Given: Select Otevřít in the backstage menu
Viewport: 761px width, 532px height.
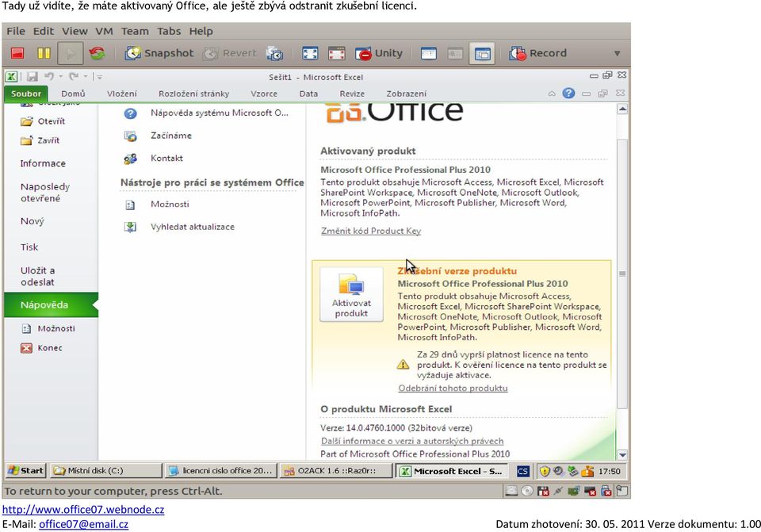Looking at the screenshot, I should point(43,121).
